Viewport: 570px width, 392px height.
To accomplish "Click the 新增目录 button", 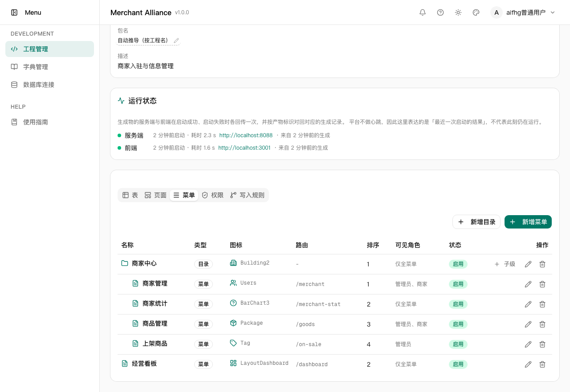I will (476, 222).
